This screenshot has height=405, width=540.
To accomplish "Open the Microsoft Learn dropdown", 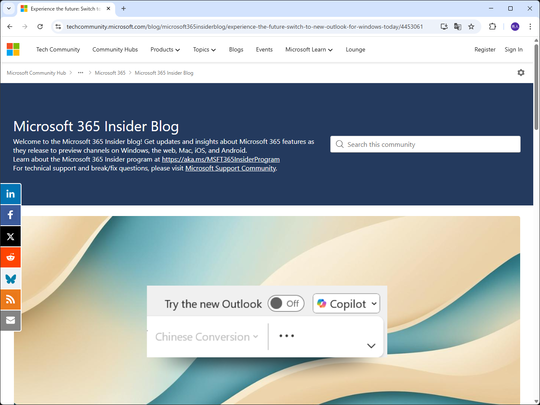I will pyautogui.click(x=309, y=50).
